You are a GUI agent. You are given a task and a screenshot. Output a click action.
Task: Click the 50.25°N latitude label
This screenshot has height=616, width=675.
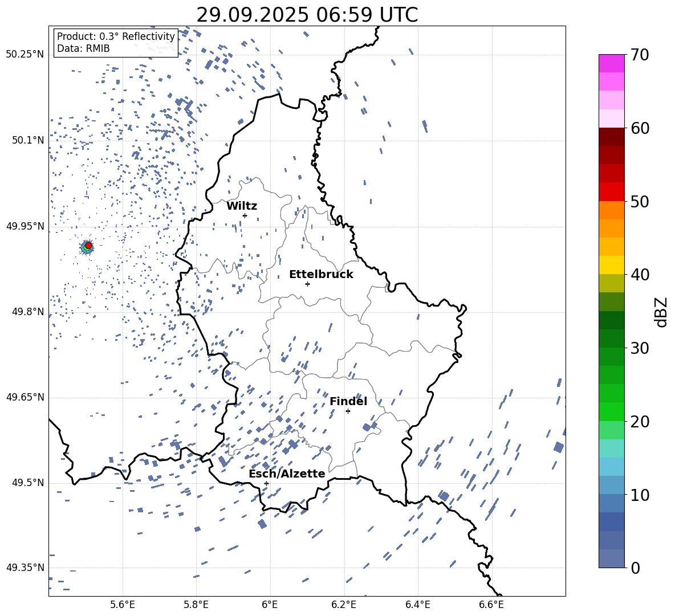click(25, 55)
